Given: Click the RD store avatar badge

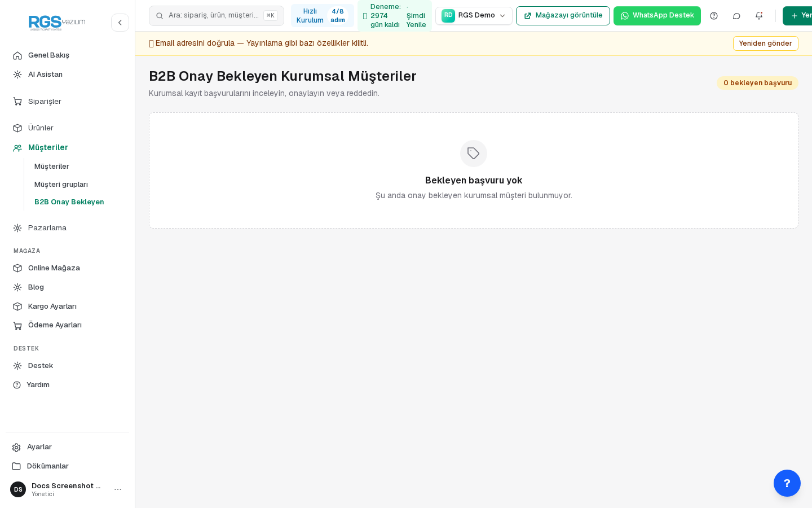Looking at the screenshot, I should click(448, 16).
